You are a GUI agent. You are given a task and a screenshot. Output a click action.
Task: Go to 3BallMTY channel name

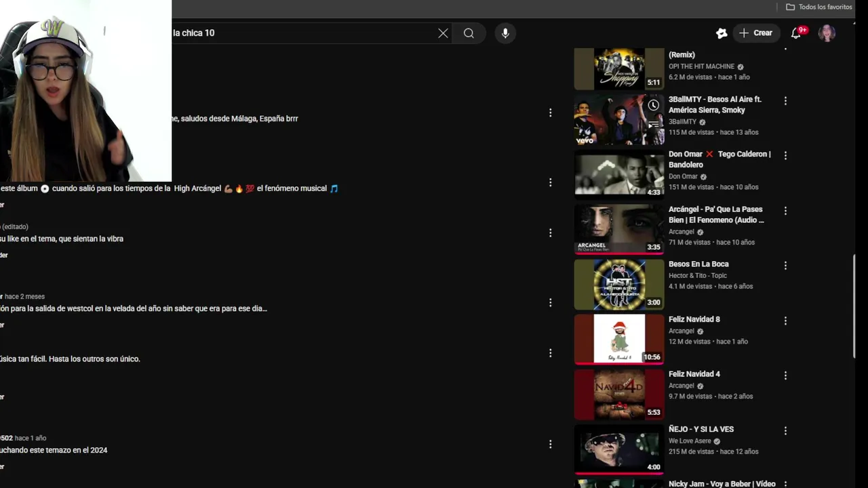(x=682, y=122)
